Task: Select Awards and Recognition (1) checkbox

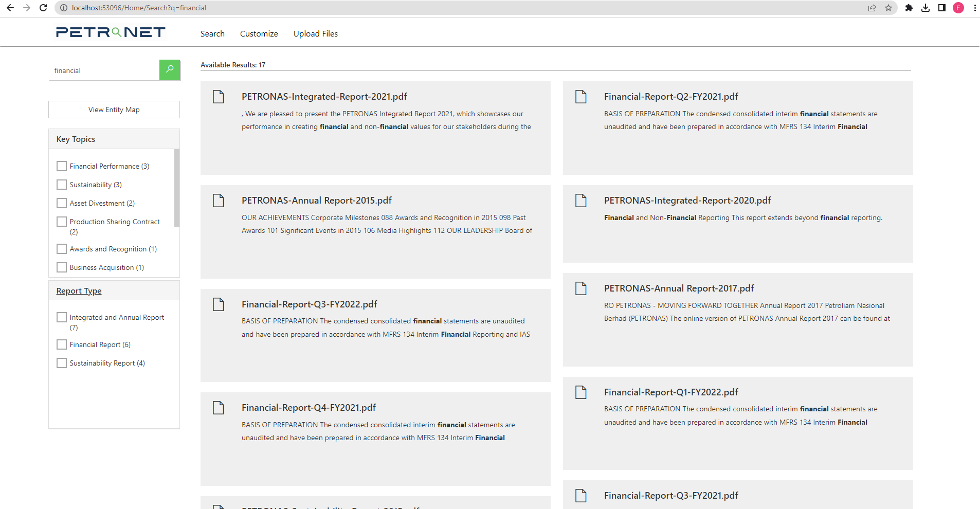Action: click(62, 249)
